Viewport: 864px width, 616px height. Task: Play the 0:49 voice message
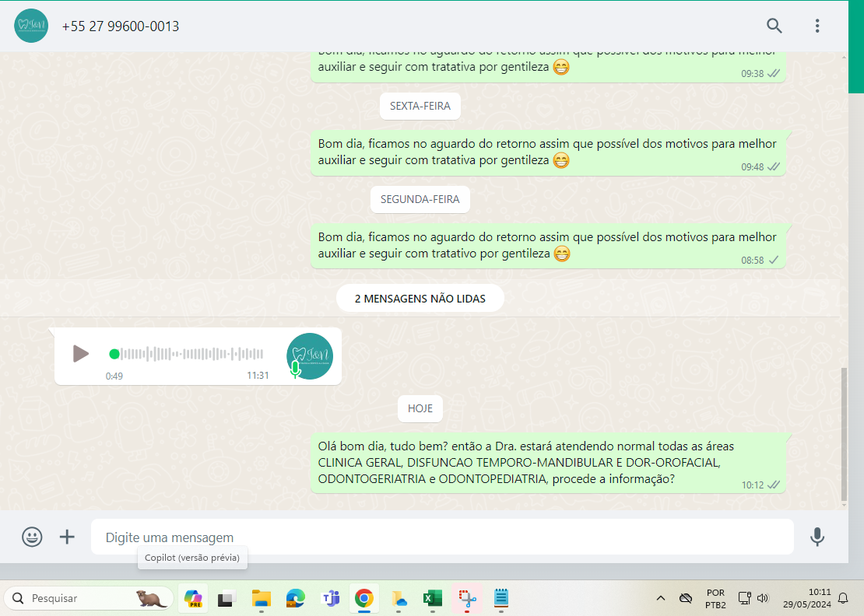point(80,353)
